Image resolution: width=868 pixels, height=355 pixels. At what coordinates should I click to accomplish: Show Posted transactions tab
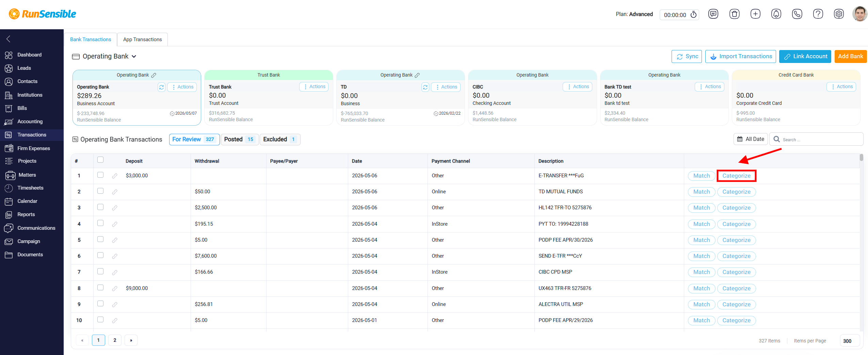point(240,140)
